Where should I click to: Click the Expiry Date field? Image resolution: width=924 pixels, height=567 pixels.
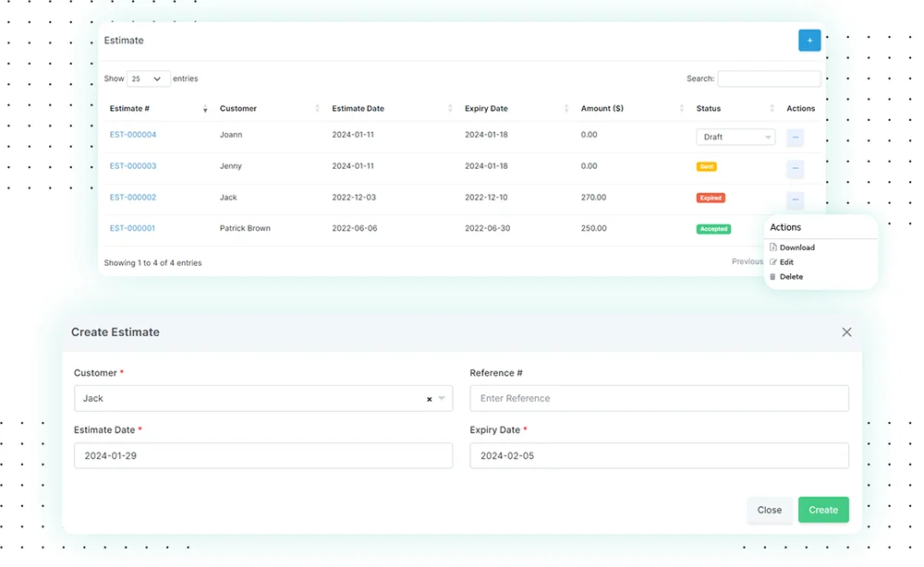coord(659,456)
